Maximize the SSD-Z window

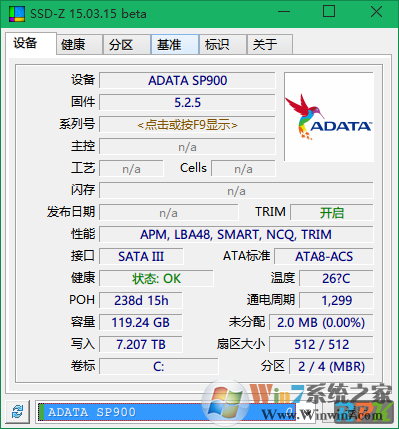[x=329, y=12]
